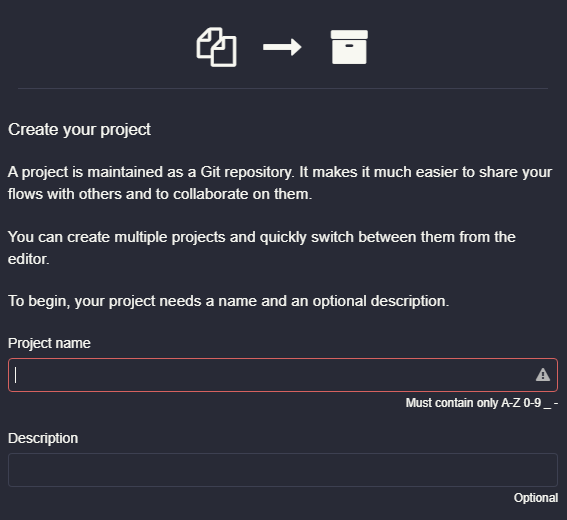Image resolution: width=567 pixels, height=520 pixels.
Task: Click the horizontal divider below the icons
Action: point(283,88)
